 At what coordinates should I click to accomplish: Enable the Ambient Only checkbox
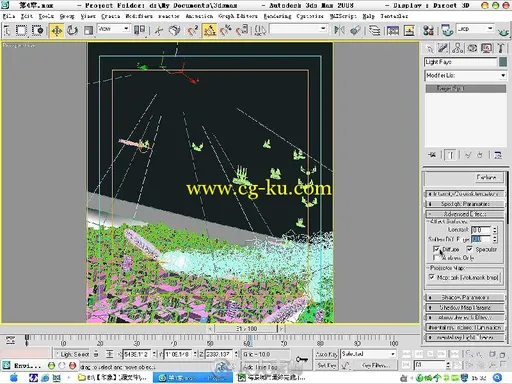(x=436, y=258)
